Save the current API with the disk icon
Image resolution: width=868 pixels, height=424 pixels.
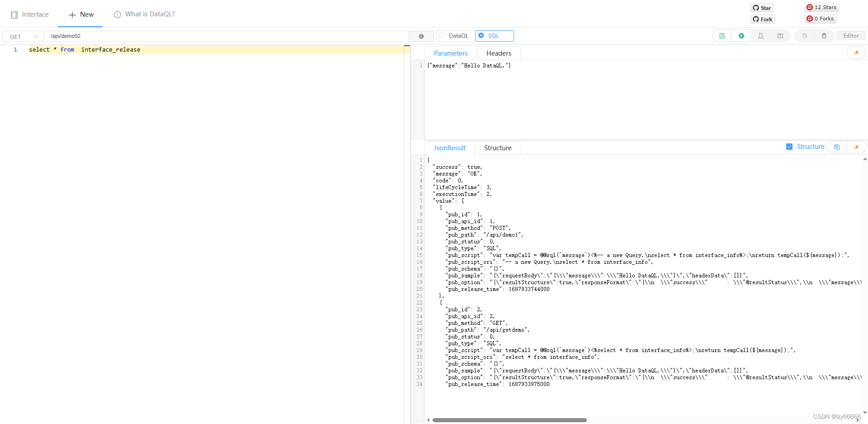coord(722,35)
